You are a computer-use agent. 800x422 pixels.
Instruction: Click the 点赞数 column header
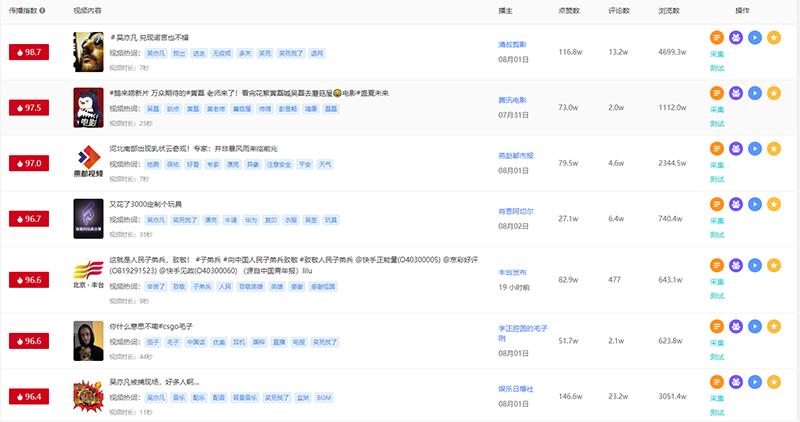569,10
